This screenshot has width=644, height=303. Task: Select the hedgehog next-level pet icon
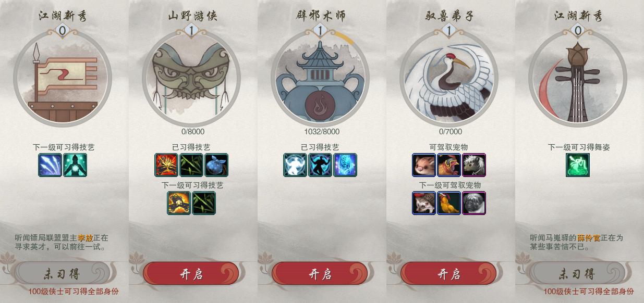[424, 203]
